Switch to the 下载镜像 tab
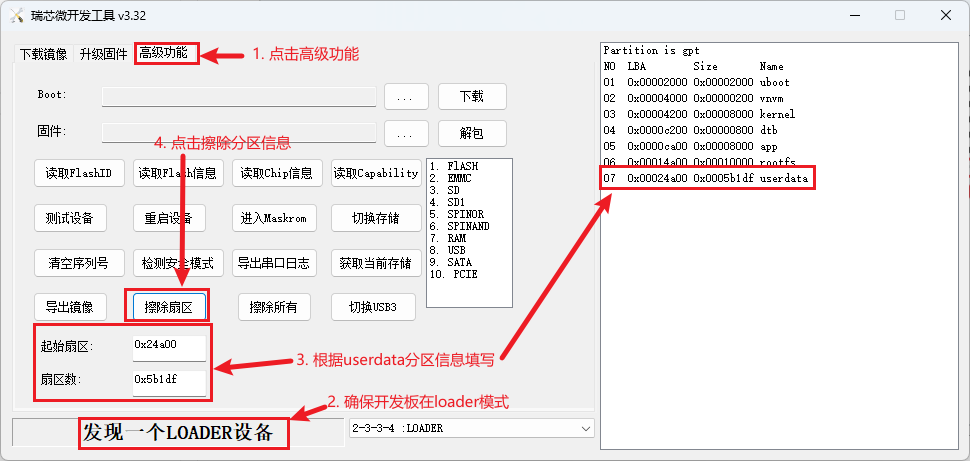 click(x=43, y=54)
